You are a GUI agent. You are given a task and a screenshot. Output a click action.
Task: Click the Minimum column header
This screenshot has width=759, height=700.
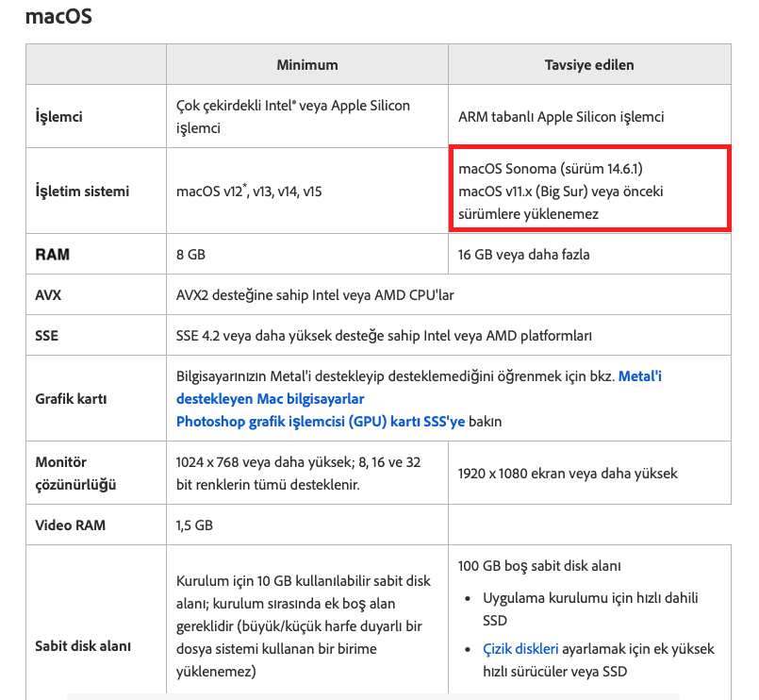306,63
